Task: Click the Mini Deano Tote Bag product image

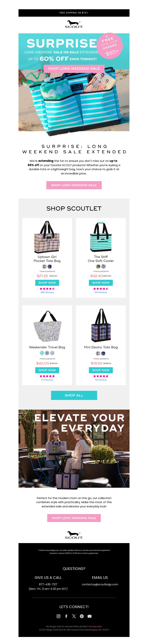Action: (x=101, y=325)
